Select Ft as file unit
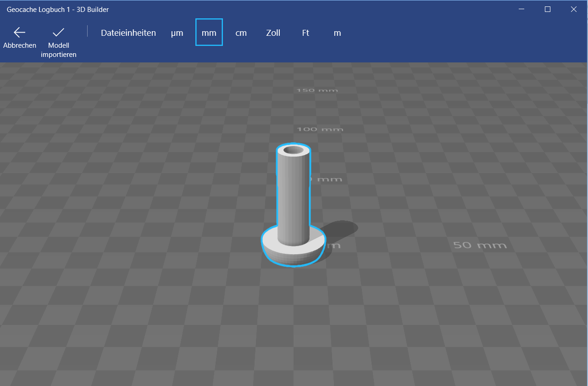This screenshot has width=588, height=386. [305, 33]
